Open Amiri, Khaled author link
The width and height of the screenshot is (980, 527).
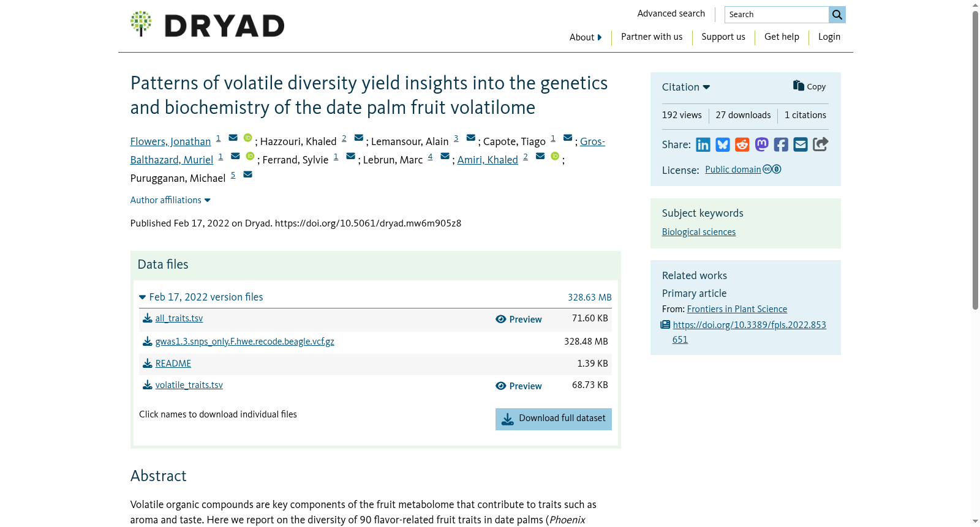pyautogui.click(x=488, y=160)
